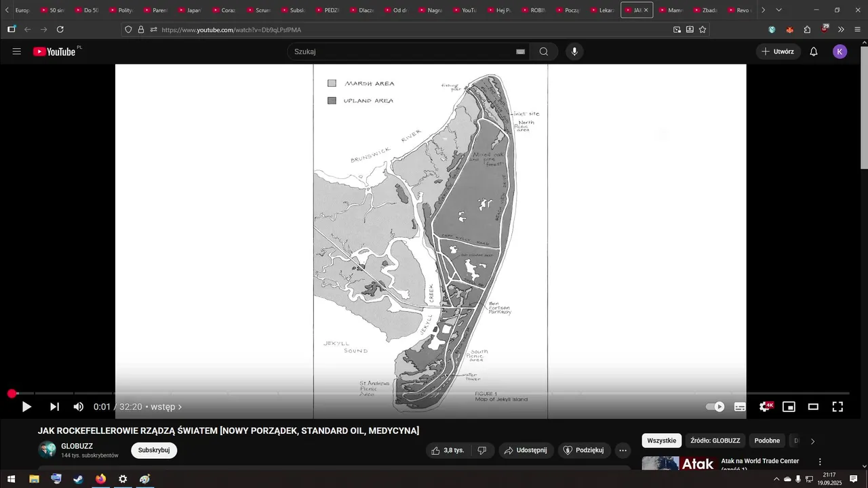The width and height of the screenshot is (868, 488).
Task: Click the Podziękuj thanks button
Action: pos(585,450)
